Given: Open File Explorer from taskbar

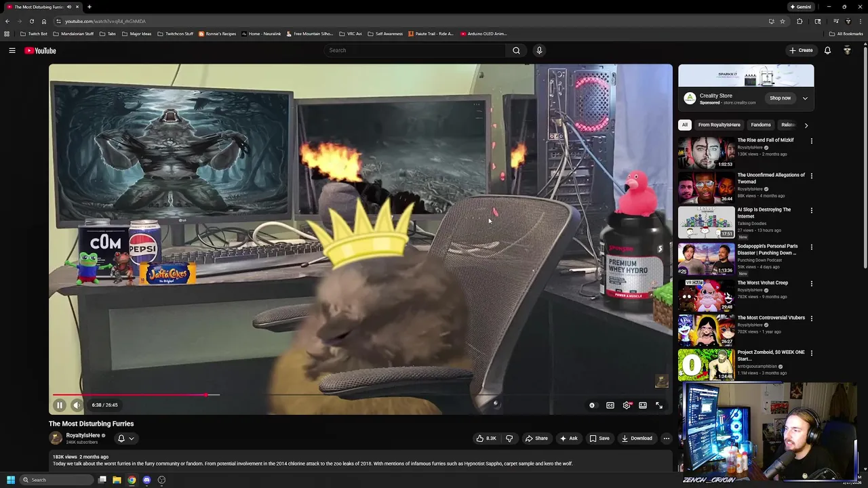Looking at the screenshot, I should tap(117, 480).
